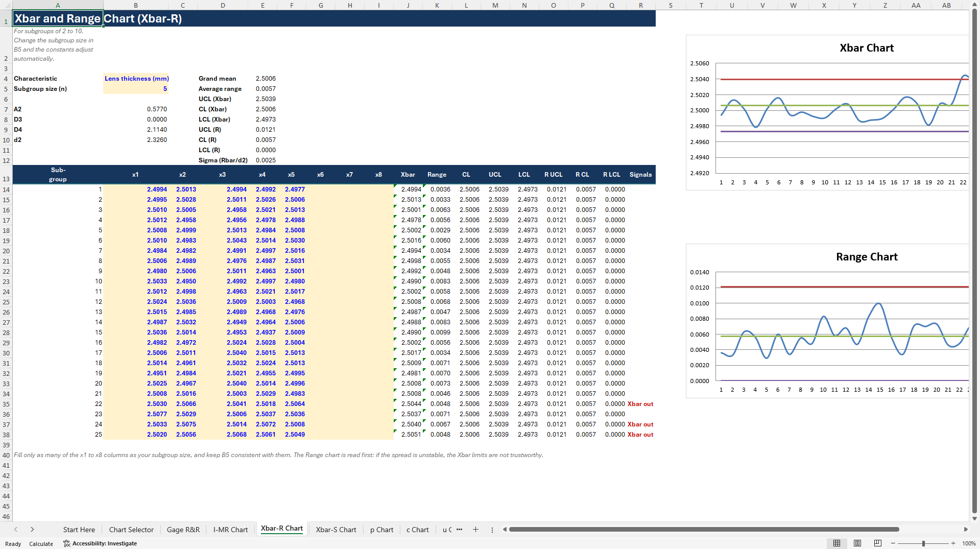Click Calculate in the status bar
This screenshot has width=980, height=549.
click(x=41, y=544)
